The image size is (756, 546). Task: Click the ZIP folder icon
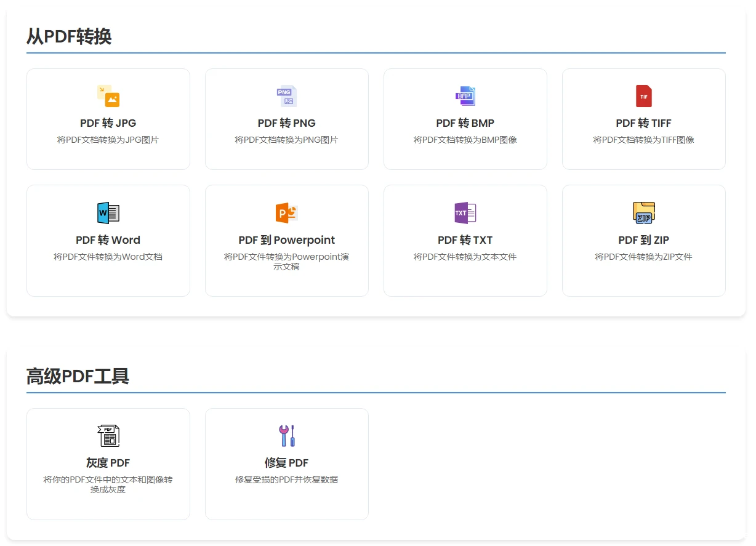point(644,213)
